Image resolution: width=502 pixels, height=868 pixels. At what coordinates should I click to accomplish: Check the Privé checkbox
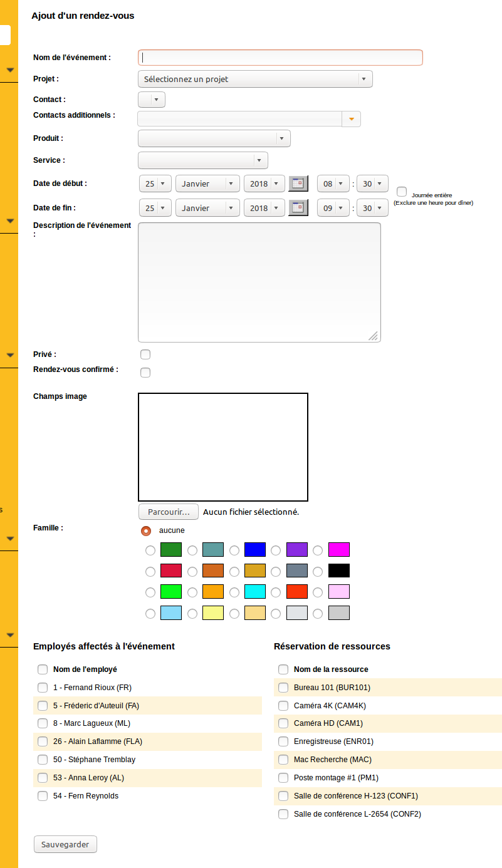point(145,354)
